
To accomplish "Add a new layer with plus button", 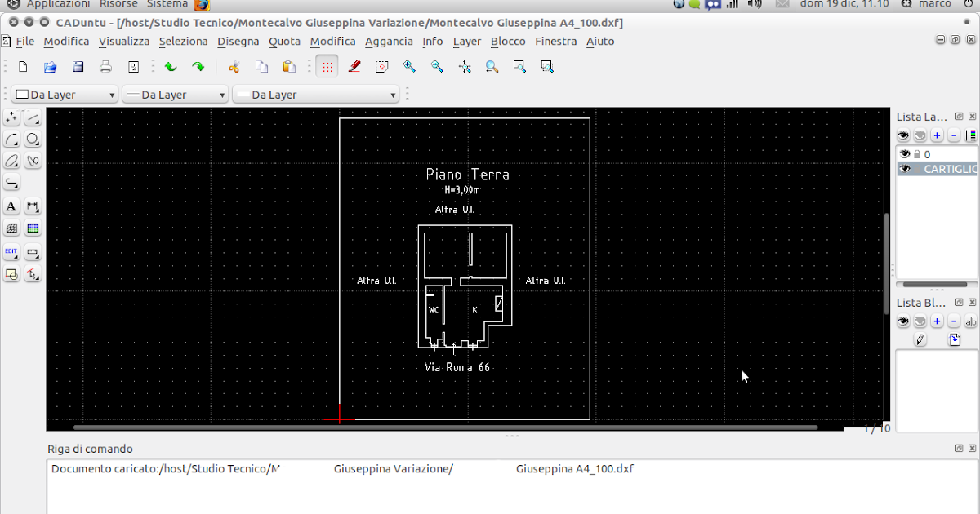I will pos(938,135).
